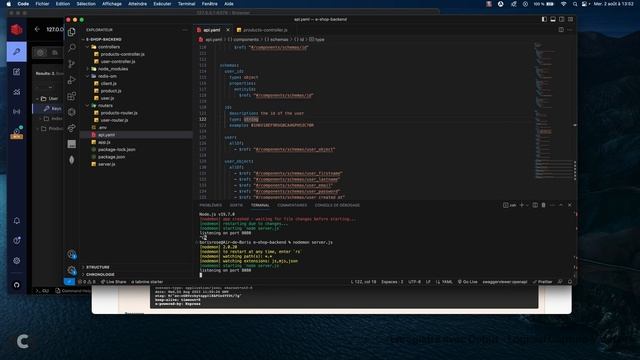Open the Prettier status bar item

coord(542,282)
